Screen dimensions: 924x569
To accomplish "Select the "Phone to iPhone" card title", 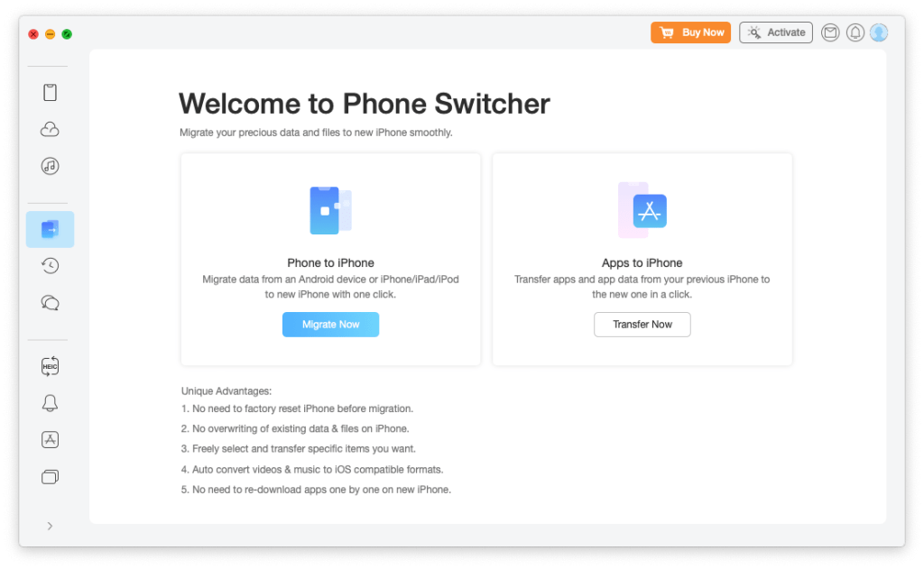I will 330,262.
